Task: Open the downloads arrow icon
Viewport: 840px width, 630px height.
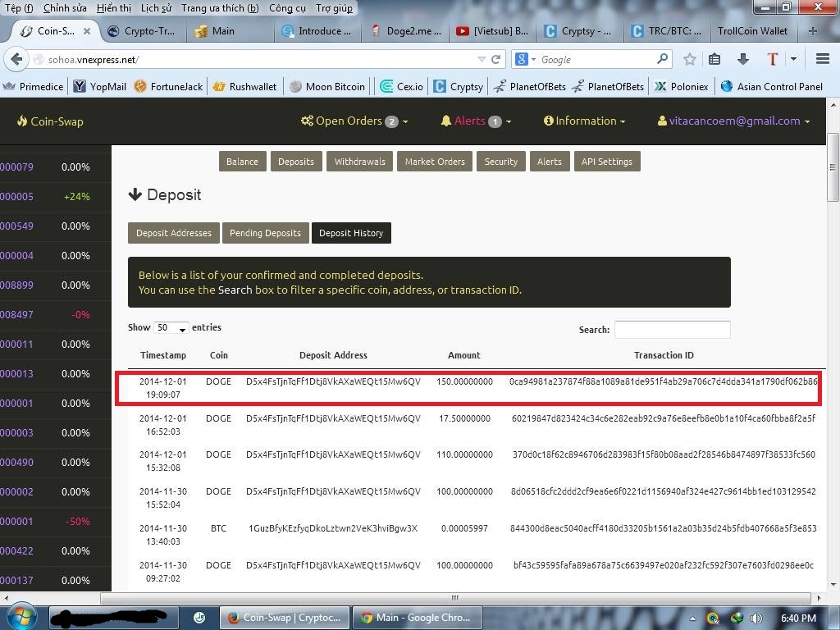Action: click(742, 59)
